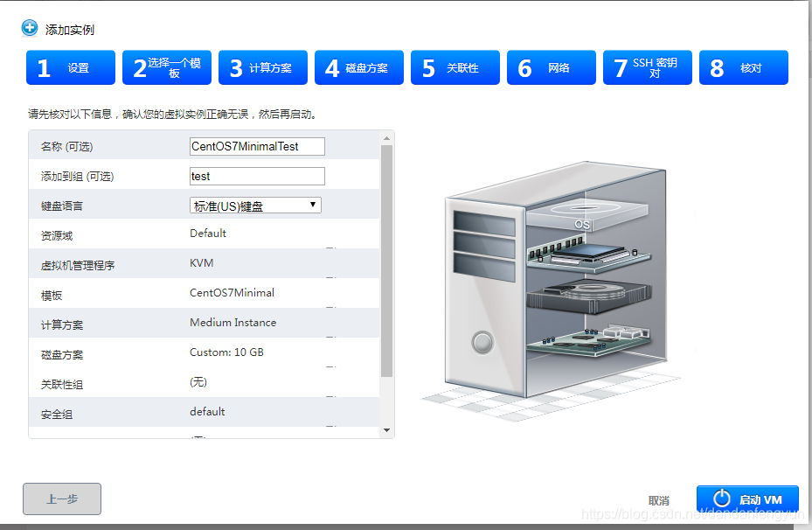The height and width of the screenshot is (530, 812).
Task: Switch to step 1 设置
Action: [73, 67]
